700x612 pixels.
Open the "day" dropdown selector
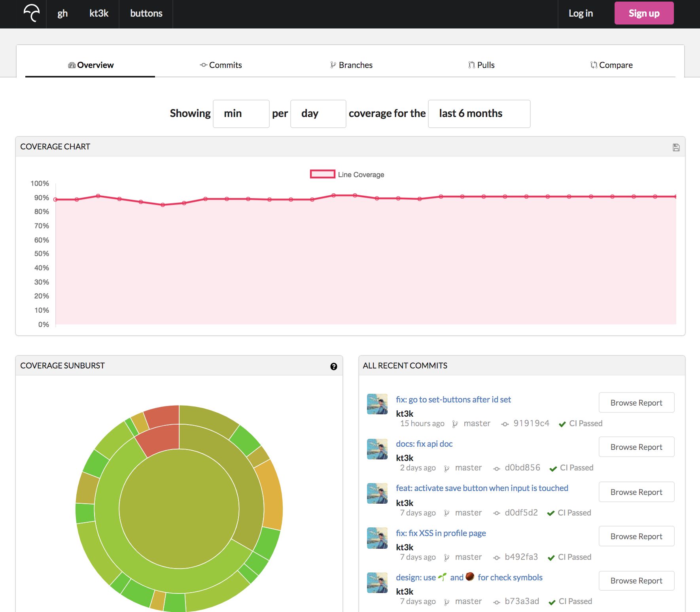pos(318,113)
